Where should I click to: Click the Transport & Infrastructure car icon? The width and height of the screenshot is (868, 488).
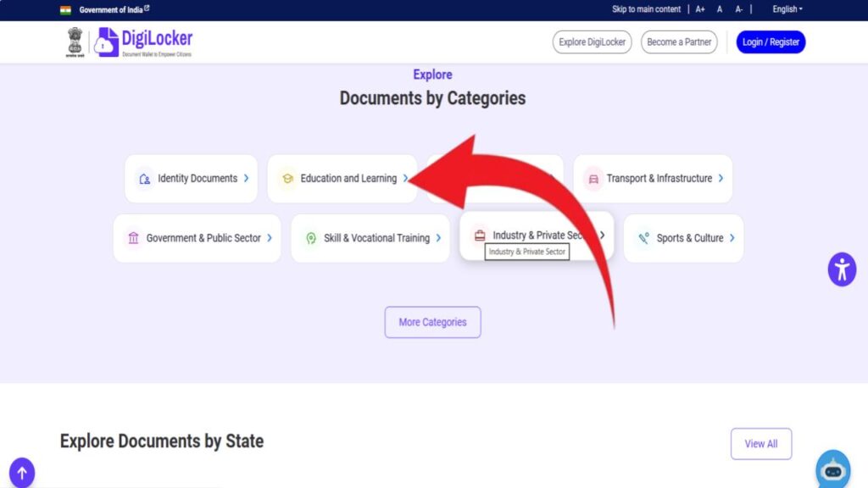(593, 179)
